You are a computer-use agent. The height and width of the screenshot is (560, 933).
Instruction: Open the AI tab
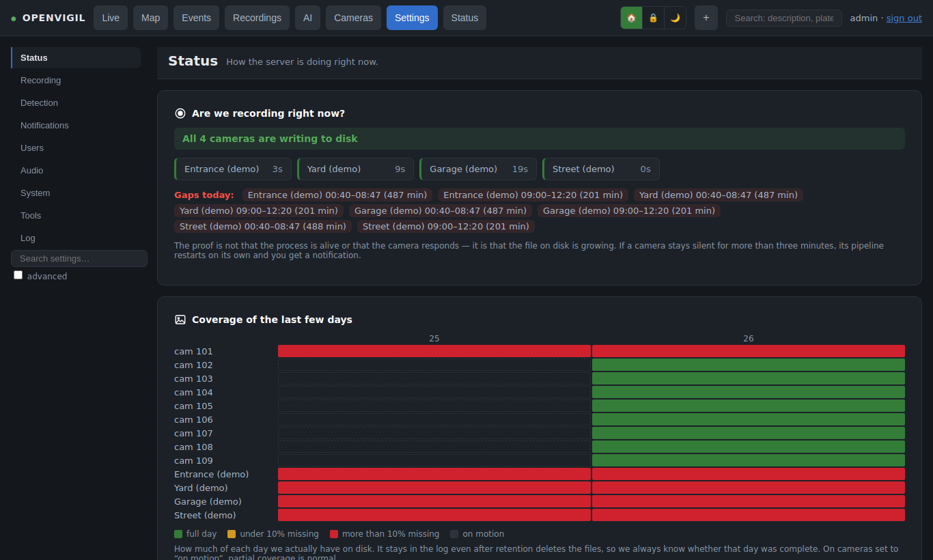click(307, 18)
